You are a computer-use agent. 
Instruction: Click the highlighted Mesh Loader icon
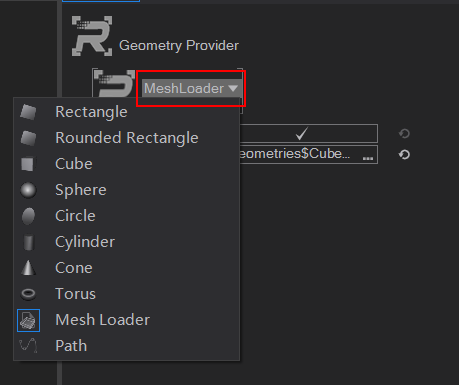tap(28, 320)
